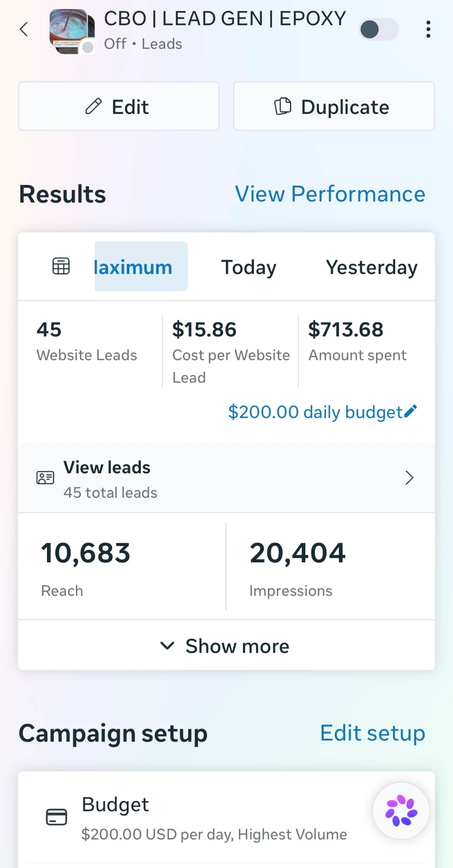This screenshot has height=868, width=453.
Task: Open the three-dot more options menu
Action: (x=428, y=29)
